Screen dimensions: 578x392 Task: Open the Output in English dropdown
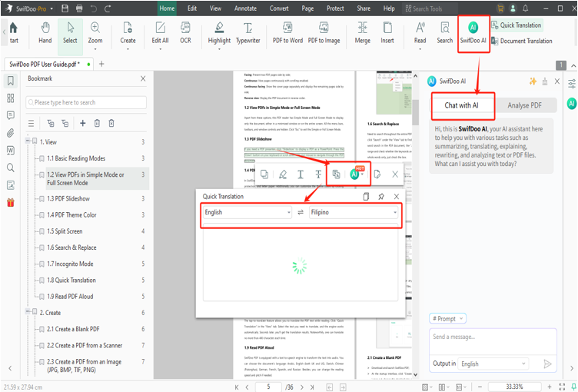(x=493, y=364)
